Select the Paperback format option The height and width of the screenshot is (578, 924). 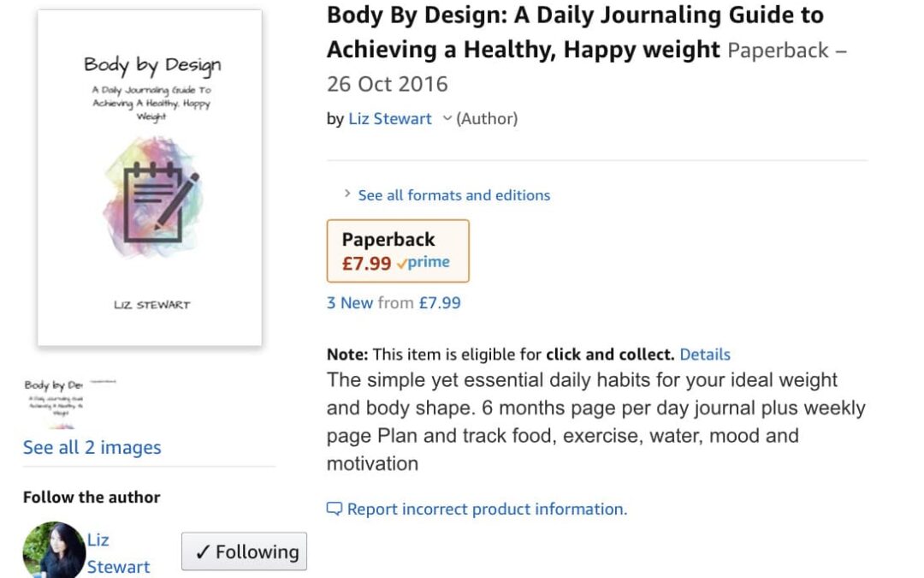click(398, 251)
